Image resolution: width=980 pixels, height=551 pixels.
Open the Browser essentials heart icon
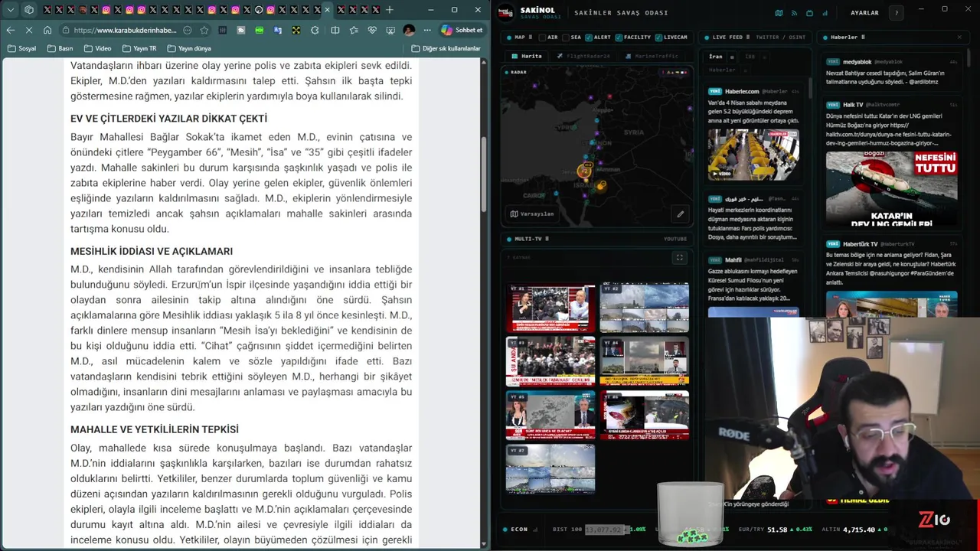tap(372, 30)
